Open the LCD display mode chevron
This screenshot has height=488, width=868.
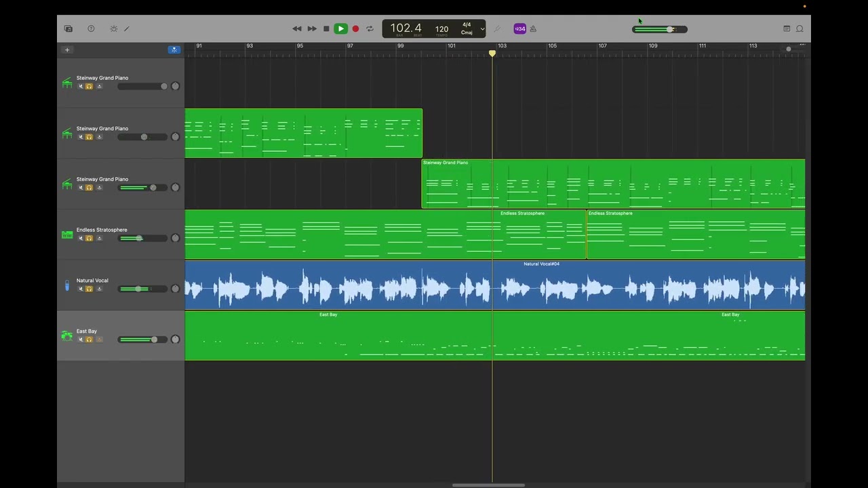(482, 28)
